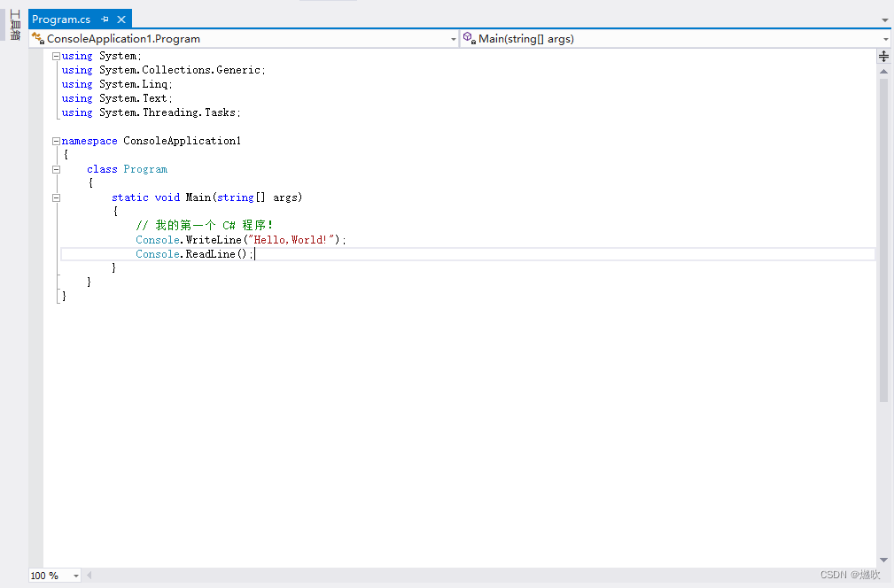
Task: Click the vertical scrollbar down arrow
Action: [x=883, y=560]
